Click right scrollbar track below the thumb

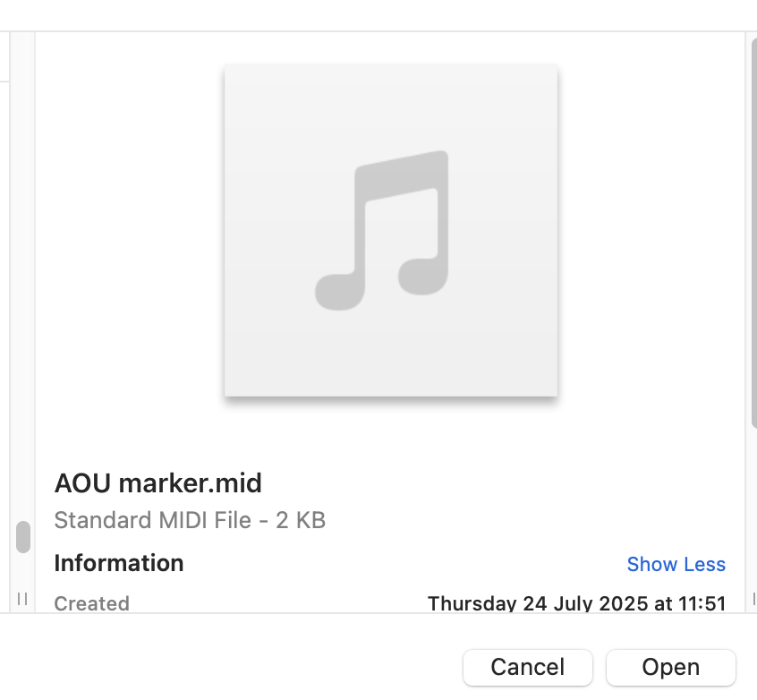(x=752, y=510)
